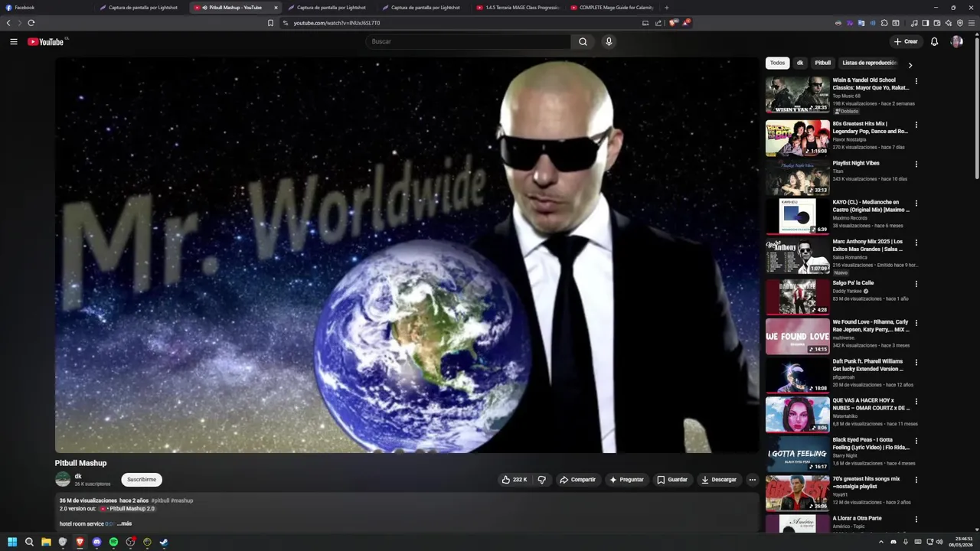
Task: Click the address bar URL
Action: [337, 23]
